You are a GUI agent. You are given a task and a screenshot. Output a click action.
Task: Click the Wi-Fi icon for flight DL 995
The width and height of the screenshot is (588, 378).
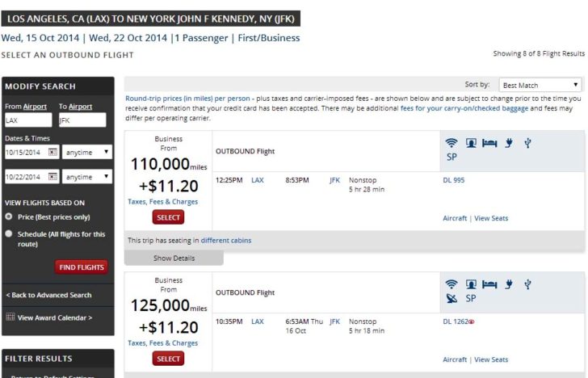coord(451,143)
